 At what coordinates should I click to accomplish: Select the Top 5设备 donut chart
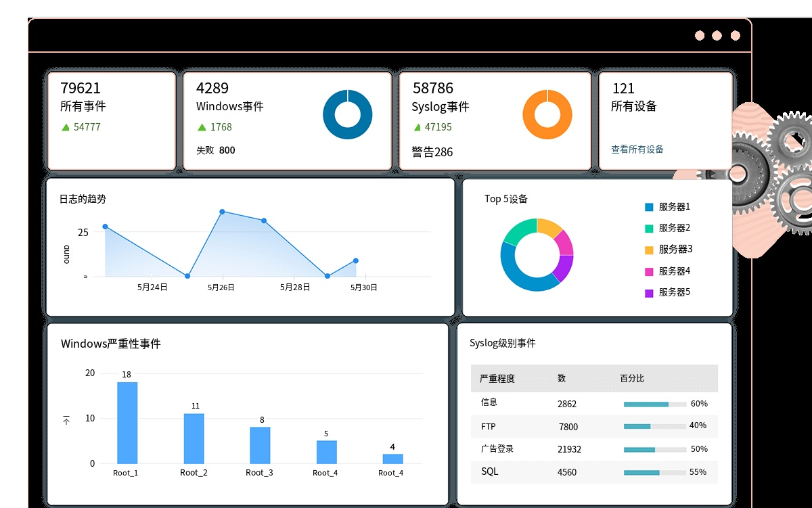[x=537, y=255]
